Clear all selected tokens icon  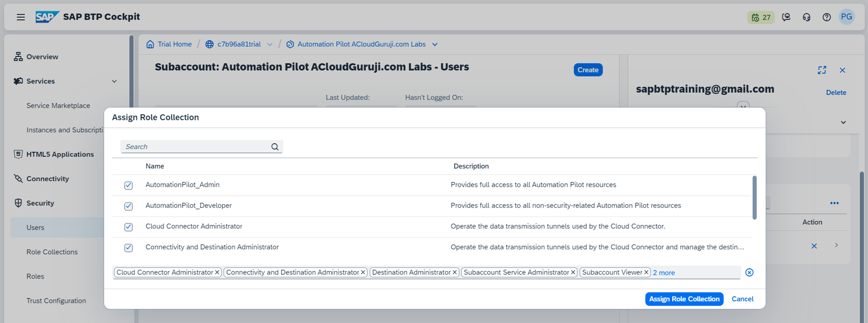click(x=749, y=273)
